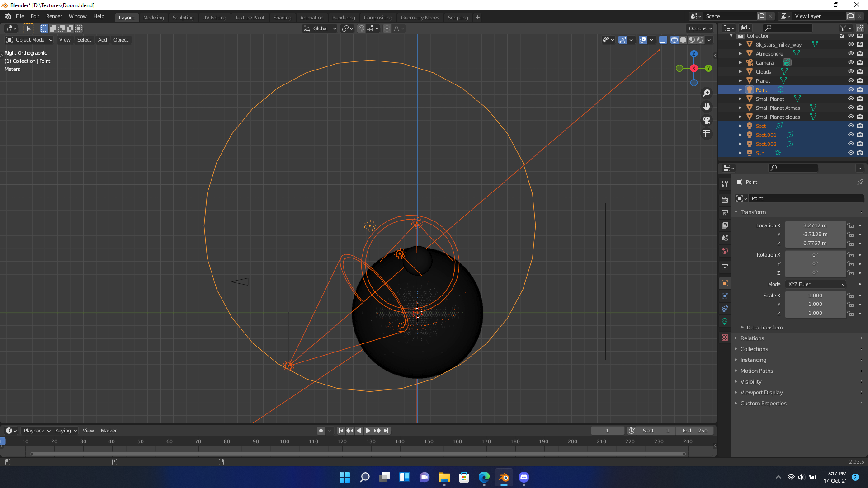Expand the Relations panel
868x488 pixels.
(x=752, y=338)
